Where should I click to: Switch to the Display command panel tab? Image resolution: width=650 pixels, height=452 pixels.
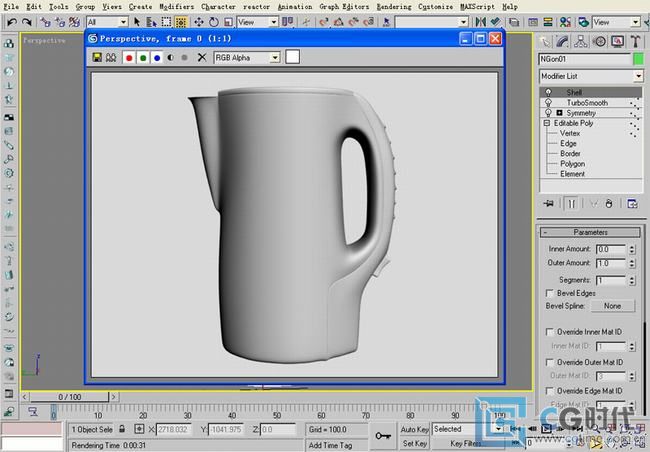pos(617,41)
